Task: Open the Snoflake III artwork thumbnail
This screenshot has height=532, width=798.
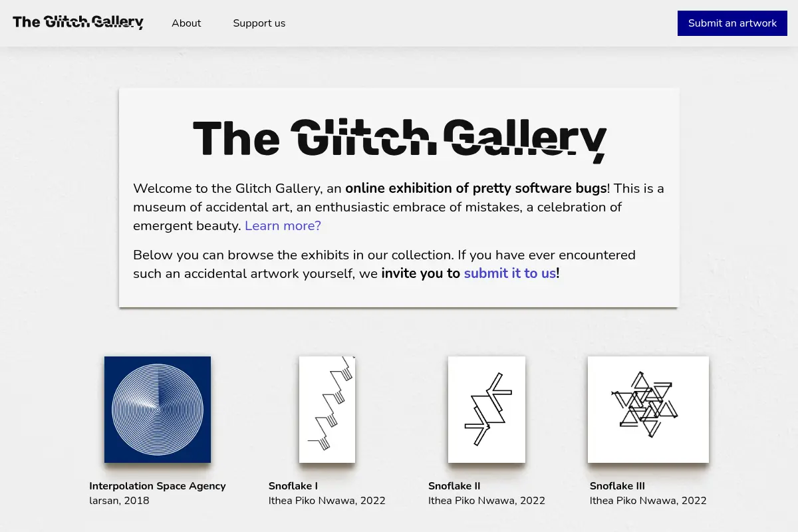Action: tap(648, 410)
